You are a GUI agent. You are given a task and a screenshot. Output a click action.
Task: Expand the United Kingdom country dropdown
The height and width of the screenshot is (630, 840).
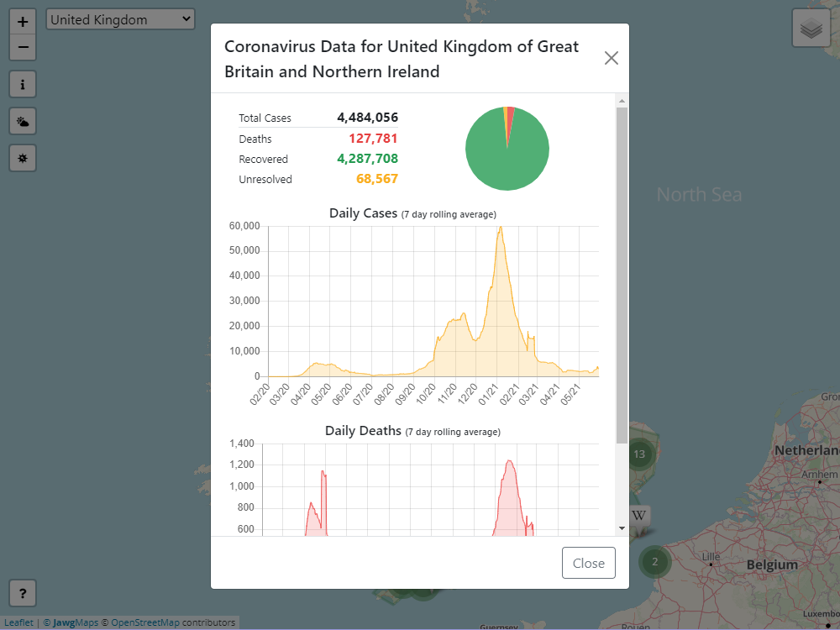point(120,19)
